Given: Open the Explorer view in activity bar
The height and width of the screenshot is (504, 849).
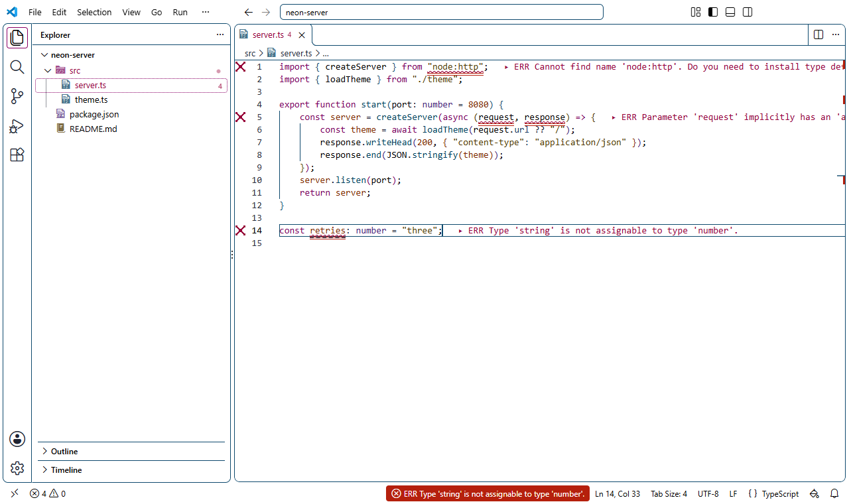Looking at the screenshot, I should pyautogui.click(x=17, y=38).
